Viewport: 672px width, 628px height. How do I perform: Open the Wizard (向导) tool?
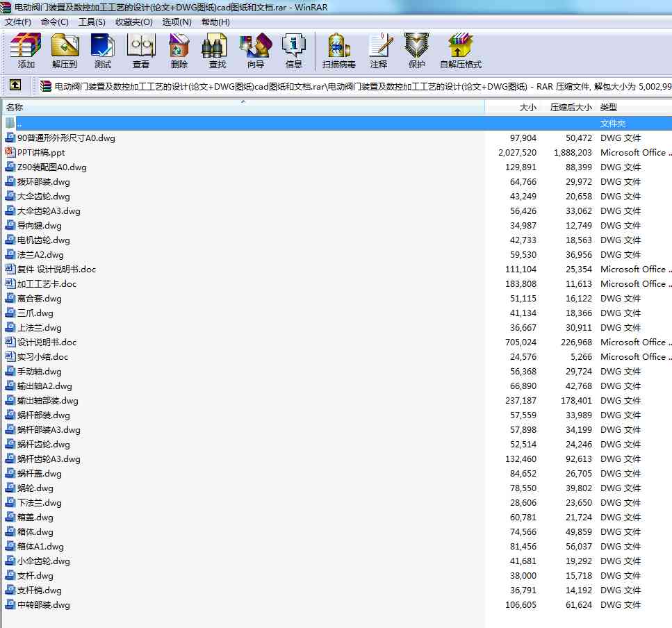click(256, 51)
